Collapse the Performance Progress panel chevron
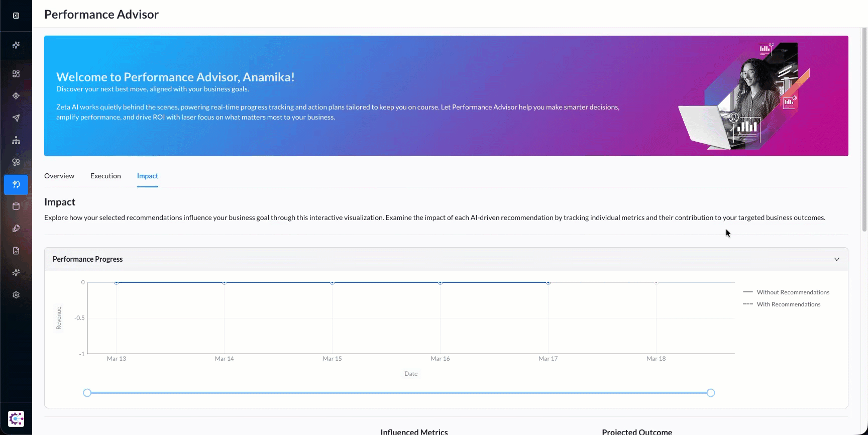The image size is (868, 435). pos(837,259)
